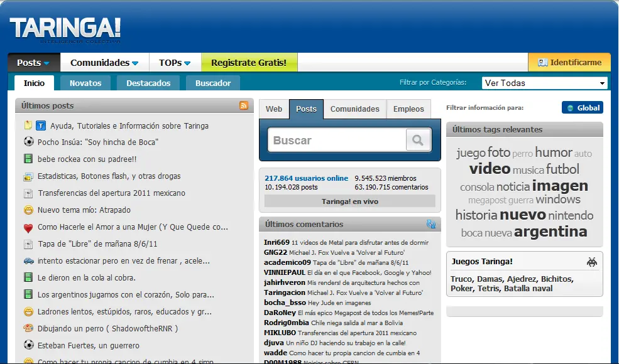Open the Taringa! en vivo bar
This screenshot has width=619, height=364.
click(x=349, y=201)
